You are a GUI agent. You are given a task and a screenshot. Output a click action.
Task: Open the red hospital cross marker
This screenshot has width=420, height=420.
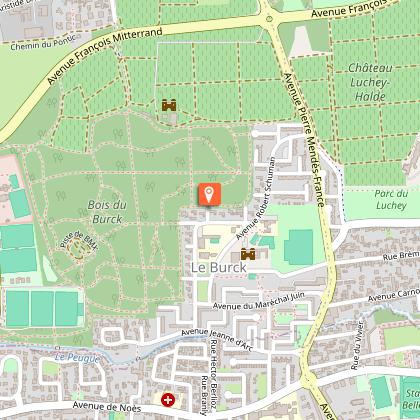[x=168, y=400]
